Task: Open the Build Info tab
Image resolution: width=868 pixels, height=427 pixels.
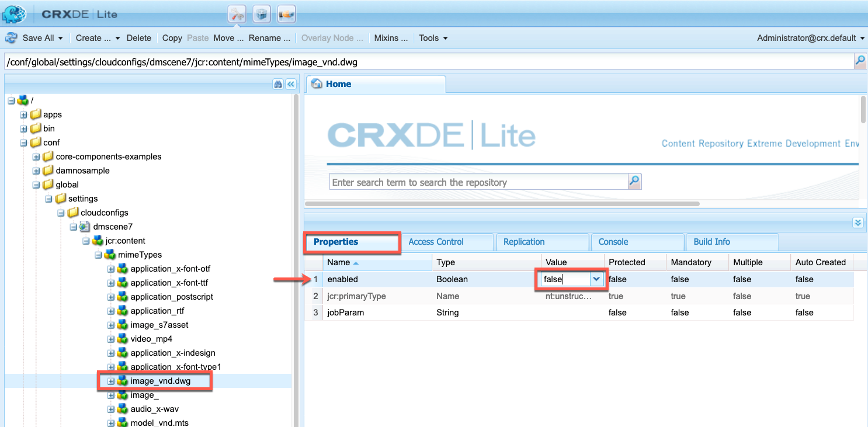Action: (732, 242)
